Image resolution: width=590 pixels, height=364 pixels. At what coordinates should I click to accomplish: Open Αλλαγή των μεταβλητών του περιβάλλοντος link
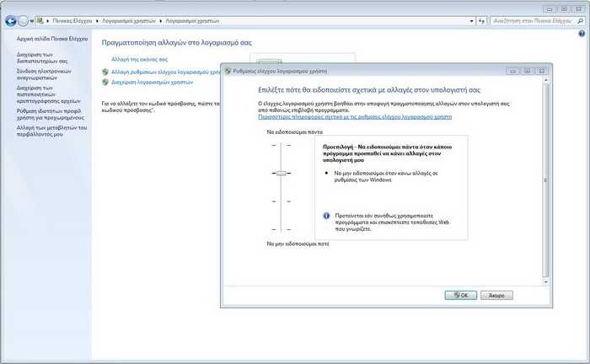coord(51,131)
